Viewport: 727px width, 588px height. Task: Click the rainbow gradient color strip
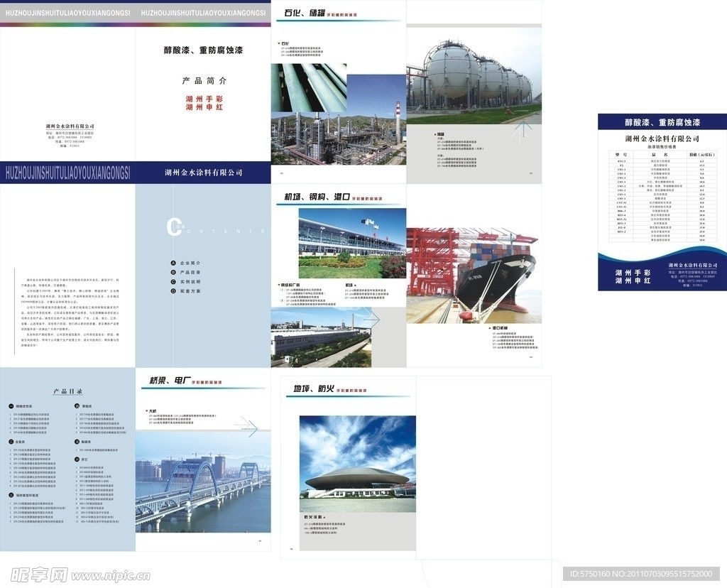pos(135,24)
